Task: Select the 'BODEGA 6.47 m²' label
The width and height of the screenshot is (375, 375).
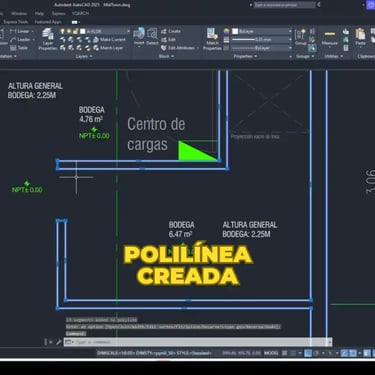Action: pos(181,229)
